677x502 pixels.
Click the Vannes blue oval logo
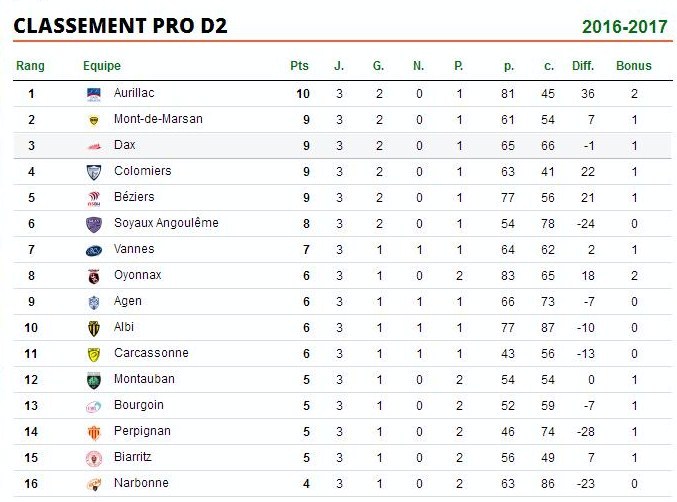(x=94, y=251)
